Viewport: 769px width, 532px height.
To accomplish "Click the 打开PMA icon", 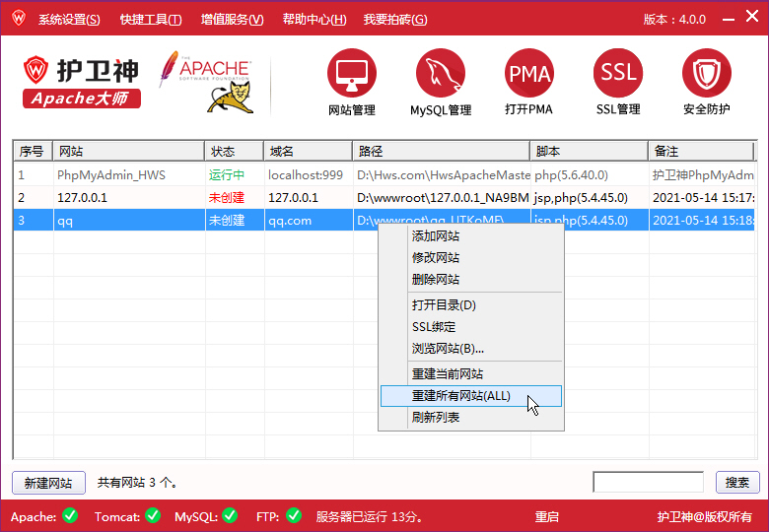I will click(529, 74).
